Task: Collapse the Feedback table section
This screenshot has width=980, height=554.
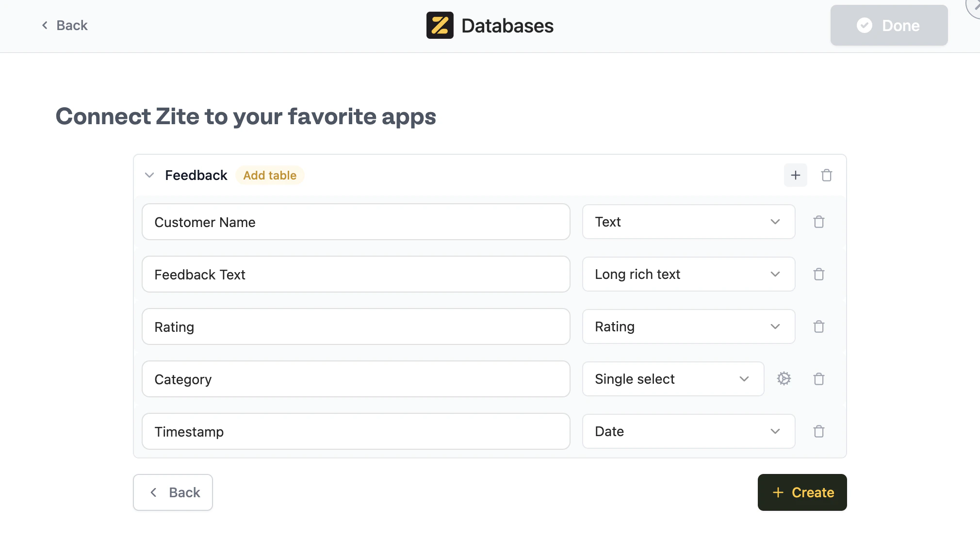Action: pos(149,175)
